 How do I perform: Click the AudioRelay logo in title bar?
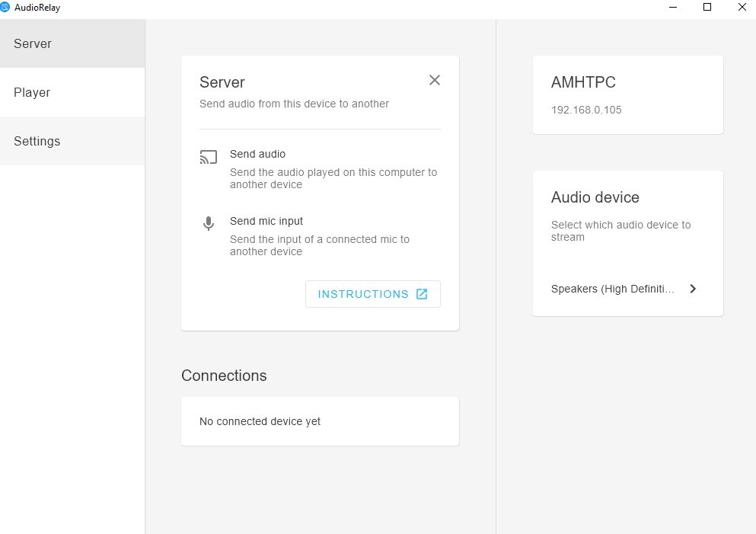[5, 7]
